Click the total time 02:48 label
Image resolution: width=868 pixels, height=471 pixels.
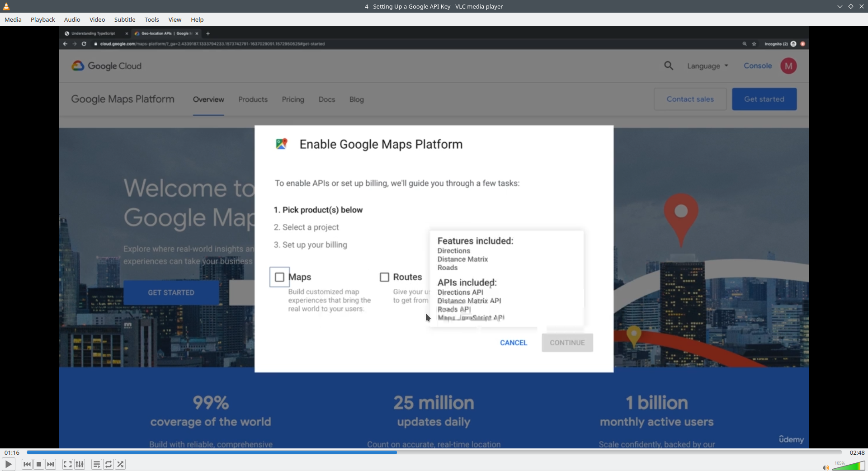pos(857,452)
